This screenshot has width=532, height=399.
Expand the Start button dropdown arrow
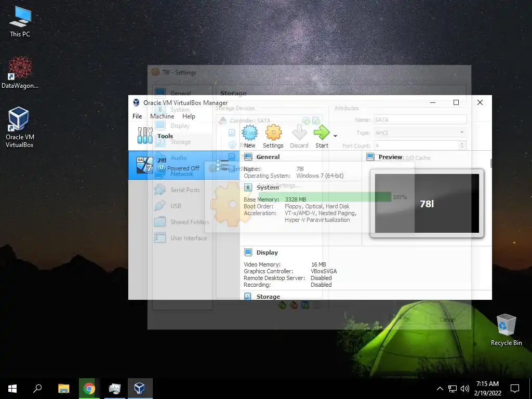click(335, 136)
